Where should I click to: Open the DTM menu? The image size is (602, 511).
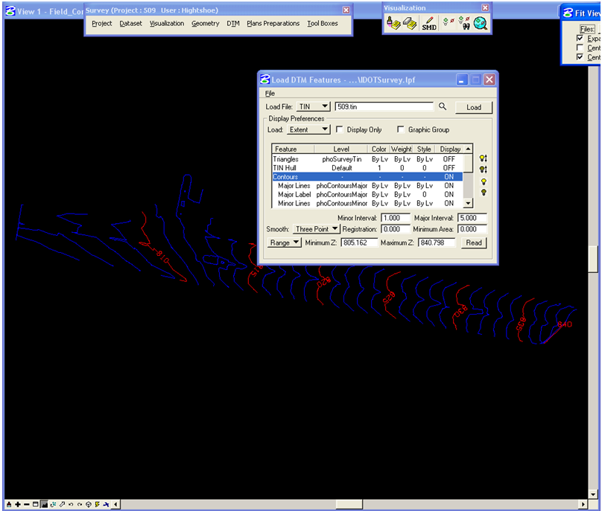tap(233, 23)
